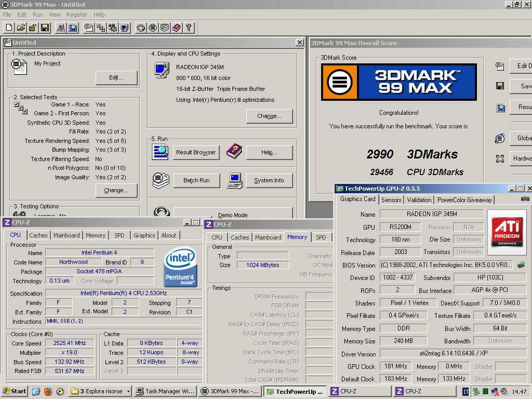
Task: Click the computer icon in 3DMark toolbar
Action: 61,28
